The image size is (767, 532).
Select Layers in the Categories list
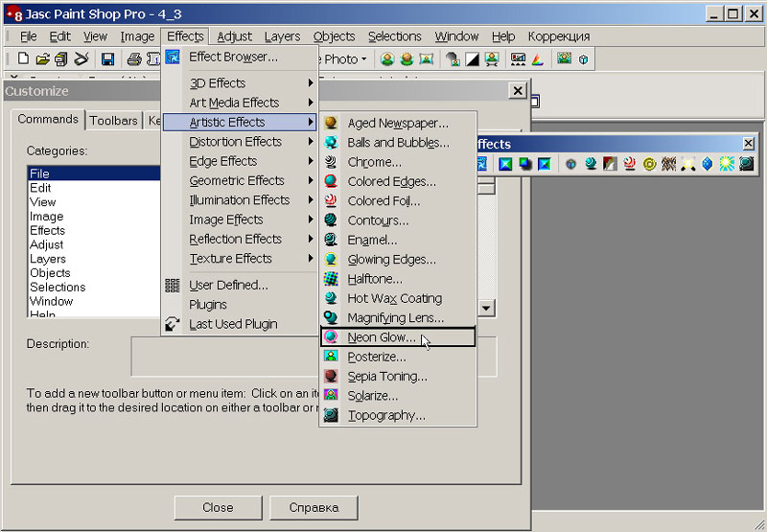click(x=48, y=259)
